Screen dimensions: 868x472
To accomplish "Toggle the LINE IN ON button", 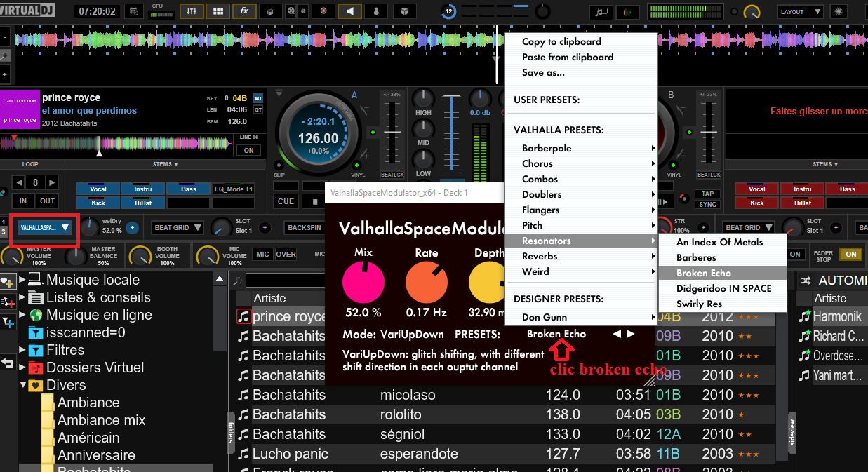I will [x=248, y=150].
